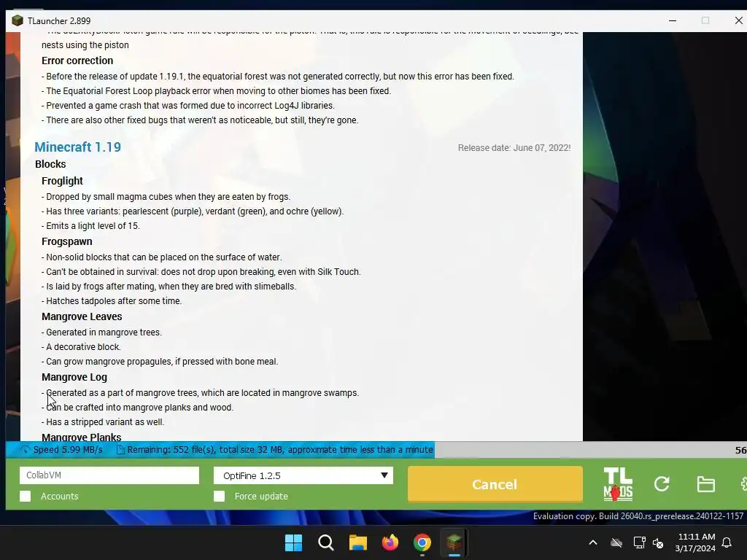
Task: Click 'Dropped by small magma cubes' line
Action: coord(166,197)
